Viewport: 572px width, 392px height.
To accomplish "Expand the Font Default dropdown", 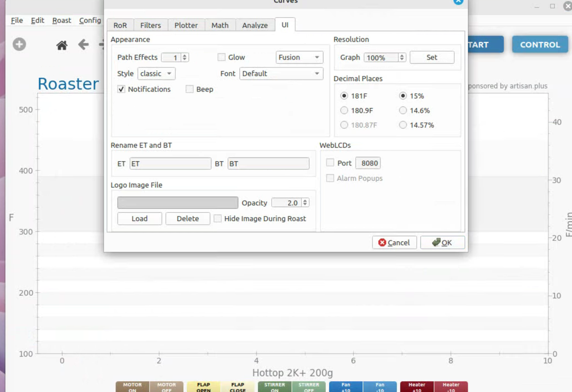I will click(x=281, y=74).
